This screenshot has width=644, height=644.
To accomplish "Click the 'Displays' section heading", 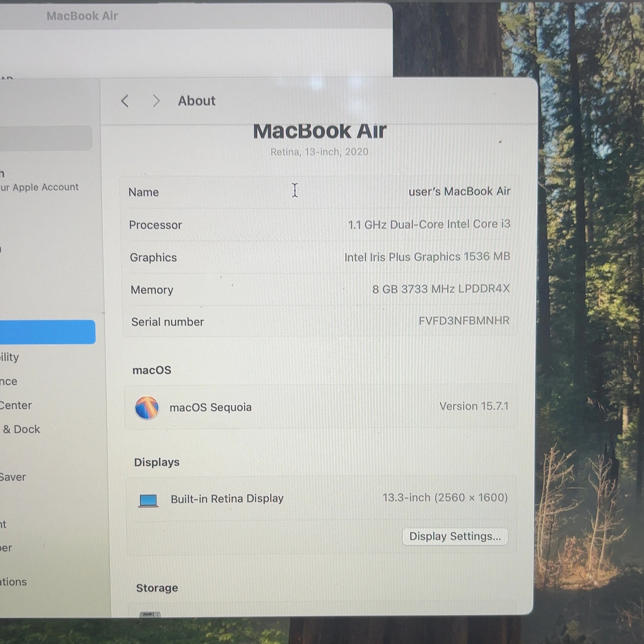I will coord(157,463).
